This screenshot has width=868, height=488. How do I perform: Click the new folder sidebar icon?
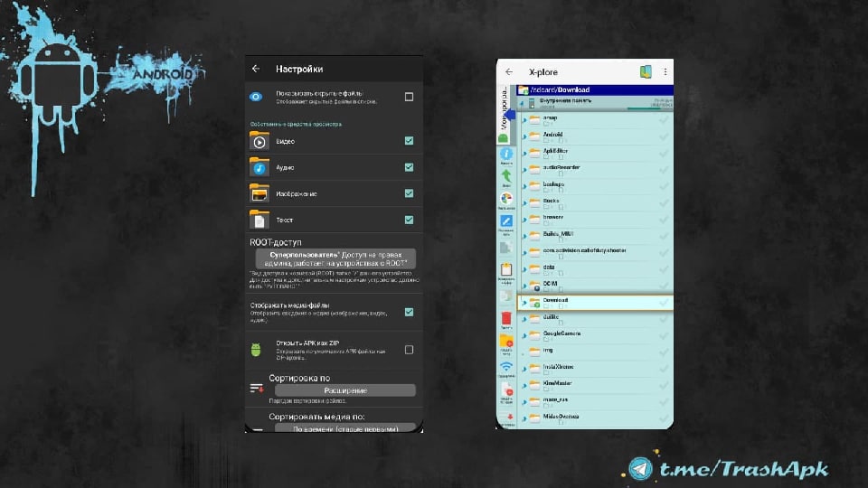pyautogui.click(x=506, y=342)
